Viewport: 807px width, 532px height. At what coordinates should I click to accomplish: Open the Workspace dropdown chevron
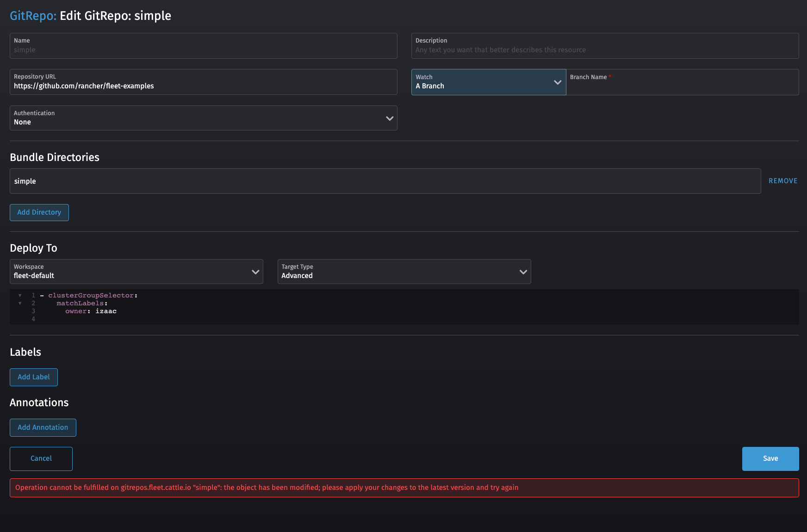[255, 272]
